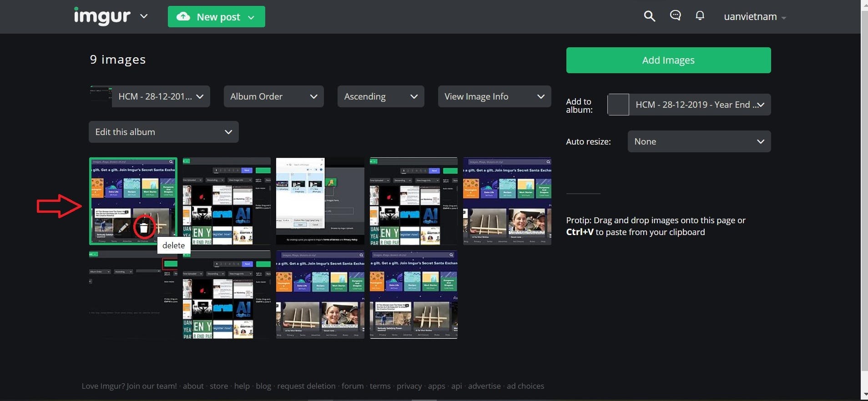The height and width of the screenshot is (401, 868).
Task: Open the help footer link
Action: click(242, 386)
